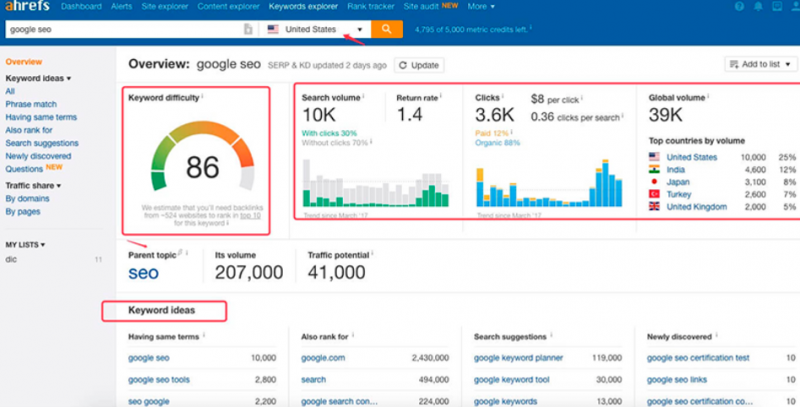
Task: Open the Add to list dropdown
Action: pyautogui.click(x=760, y=64)
